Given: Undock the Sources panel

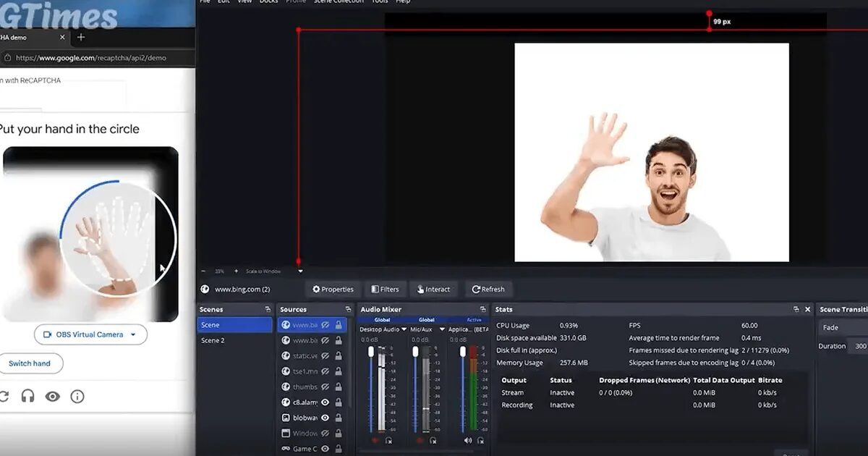Looking at the screenshot, I should tap(348, 309).
